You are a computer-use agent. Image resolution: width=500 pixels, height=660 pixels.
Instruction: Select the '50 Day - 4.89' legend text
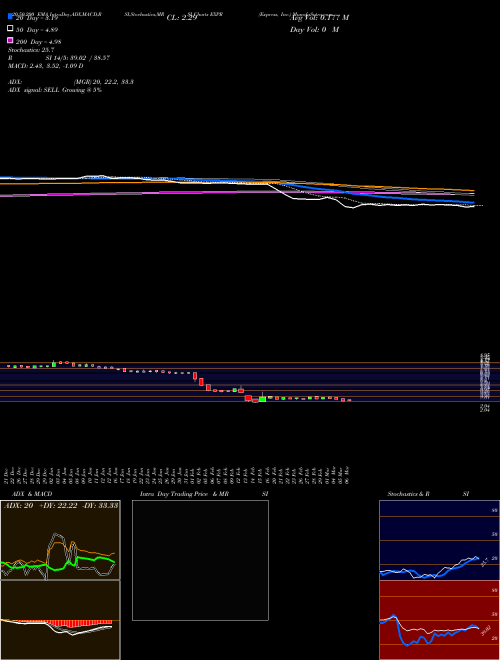[37, 30]
